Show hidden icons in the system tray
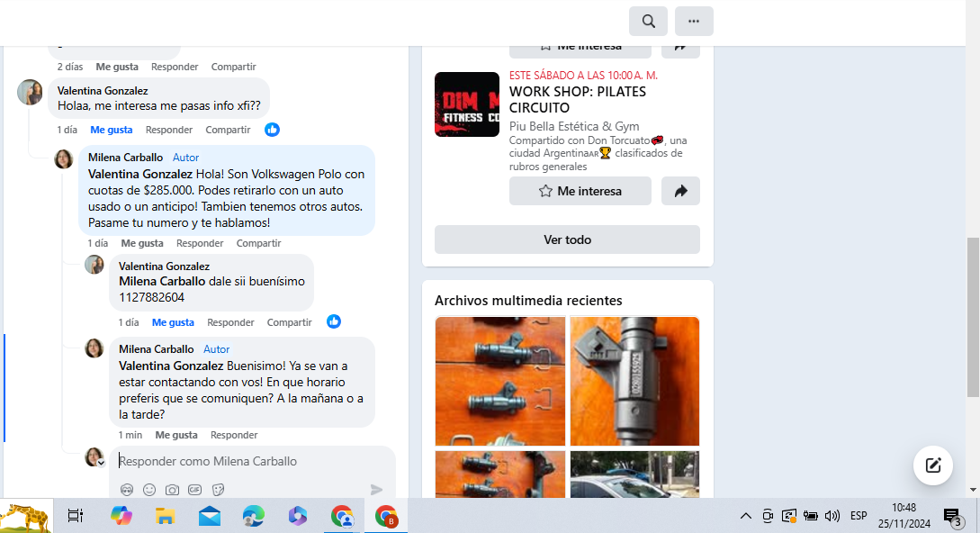 pyautogui.click(x=745, y=516)
